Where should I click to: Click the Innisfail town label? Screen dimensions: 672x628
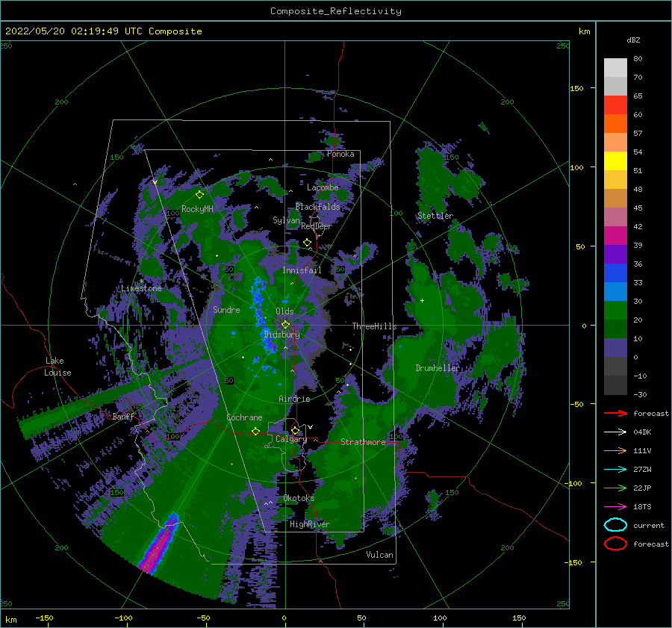tap(302, 270)
